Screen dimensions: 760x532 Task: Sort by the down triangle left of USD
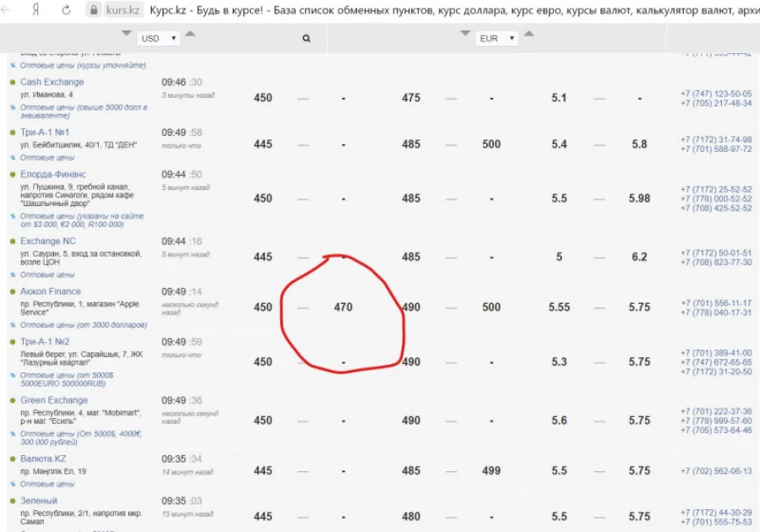[127, 34]
